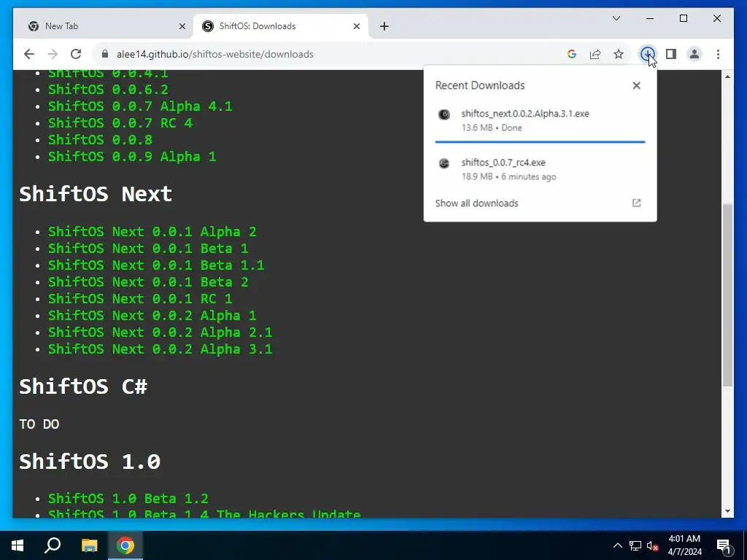This screenshot has height=560, width=747.
Task: Open ShiftOS Next 0.0.1 Beta 2
Action: (x=148, y=282)
